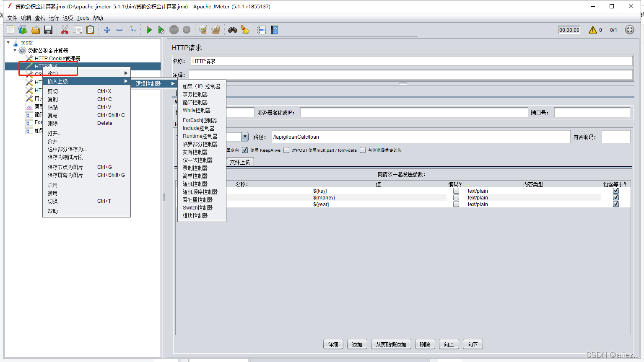644x362 pixels.
Task: Enable 对POST使用multipart / form-data checkbox
Action: [286, 150]
